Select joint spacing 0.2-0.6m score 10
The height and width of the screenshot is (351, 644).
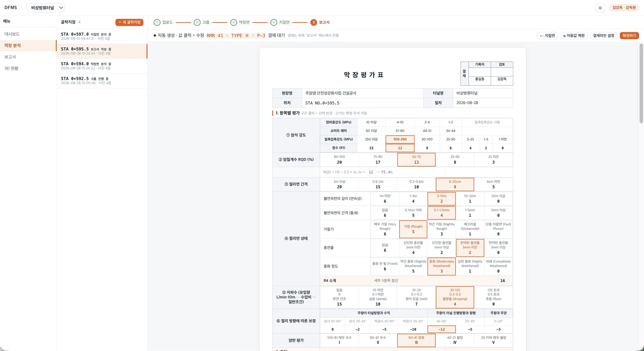pos(416,184)
